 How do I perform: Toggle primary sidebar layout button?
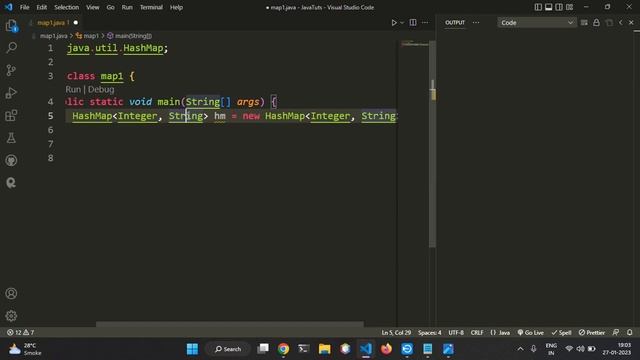[538, 7]
